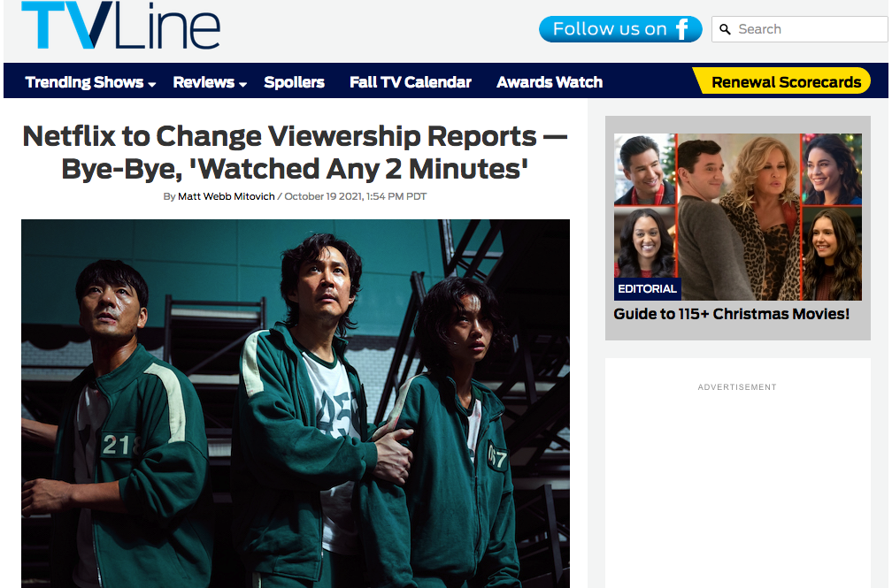Click the ADVERTISEMENT label
The height and width of the screenshot is (588, 892).
(737, 387)
